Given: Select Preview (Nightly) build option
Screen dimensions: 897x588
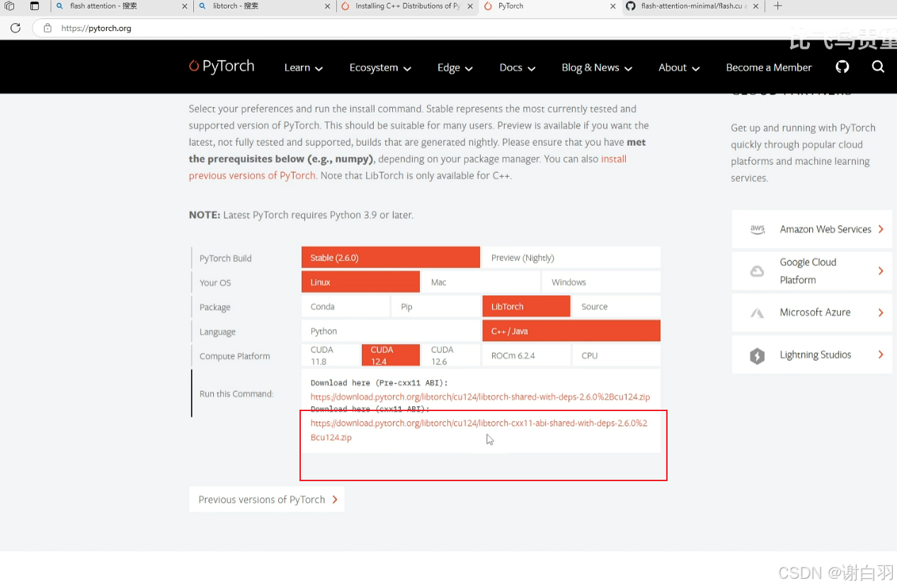Looking at the screenshot, I should click(571, 258).
